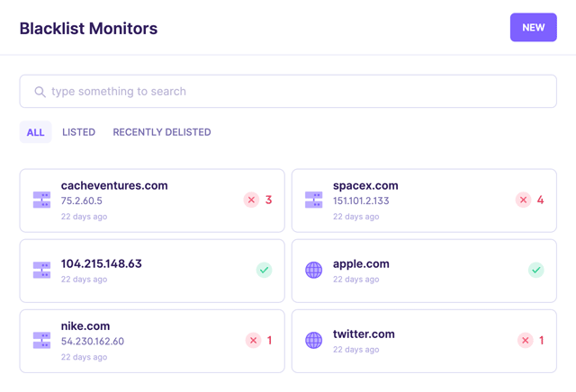Click the search magnifier icon
This screenshot has width=576, height=392.
click(x=40, y=92)
